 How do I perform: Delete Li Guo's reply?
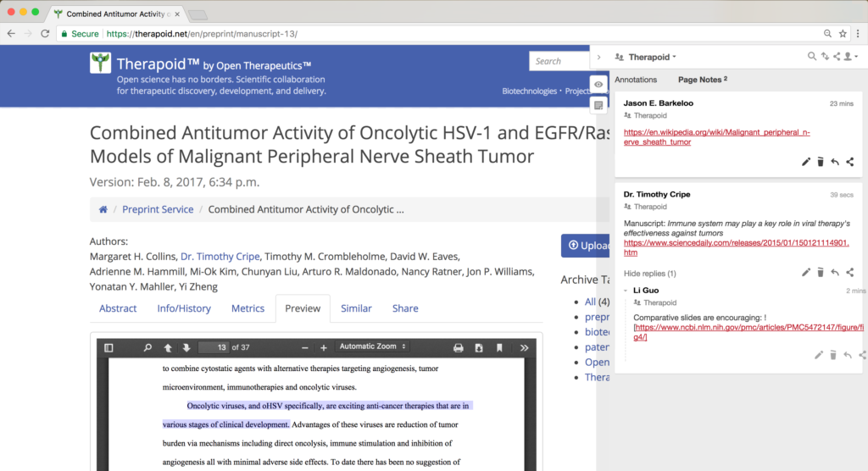pyautogui.click(x=833, y=355)
